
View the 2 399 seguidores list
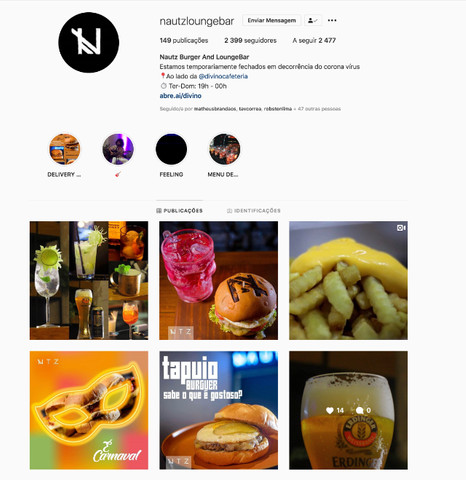[250, 40]
